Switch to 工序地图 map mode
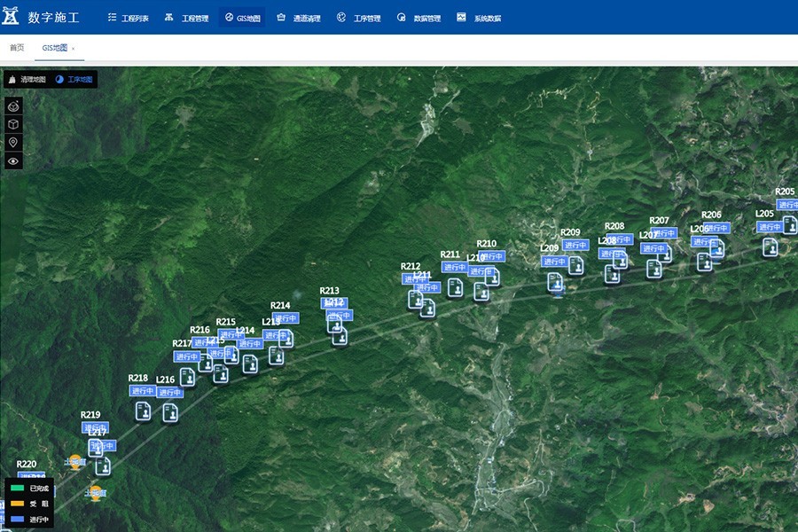Viewport: 798px width, 532px height. tap(74, 79)
